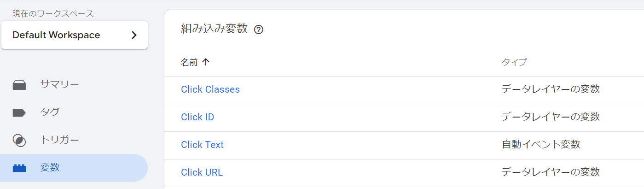Click the Summary (サマリー) briefcase icon

[19, 85]
